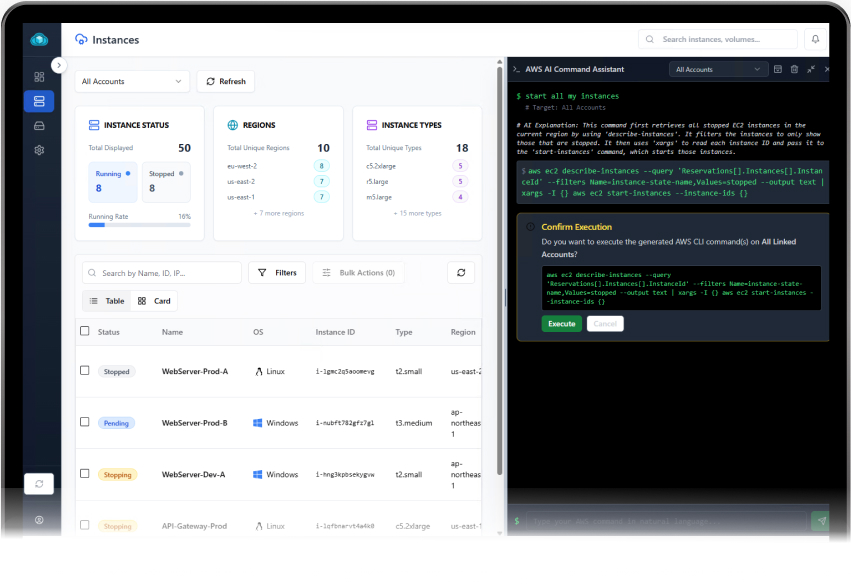The image size is (851, 588).
Task: Minimize the AI Assistant with collapse arrows icon
Action: click(x=811, y=69)
